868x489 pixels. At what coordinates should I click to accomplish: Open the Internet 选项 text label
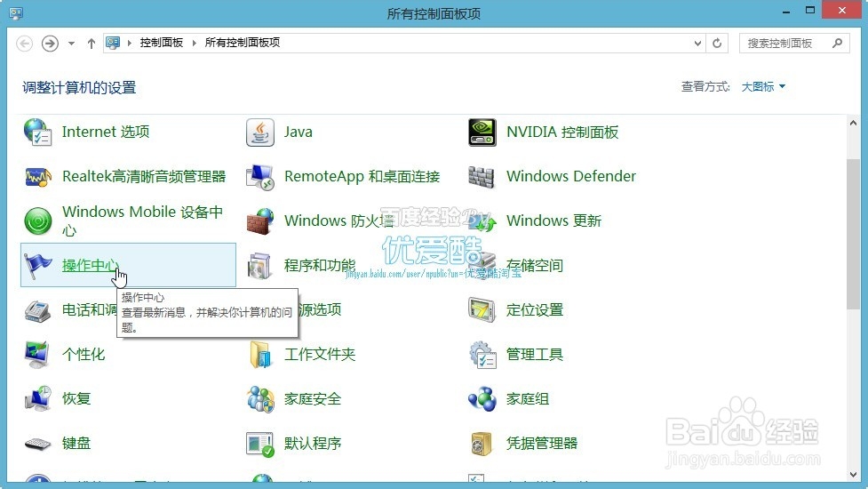point(105,132)
